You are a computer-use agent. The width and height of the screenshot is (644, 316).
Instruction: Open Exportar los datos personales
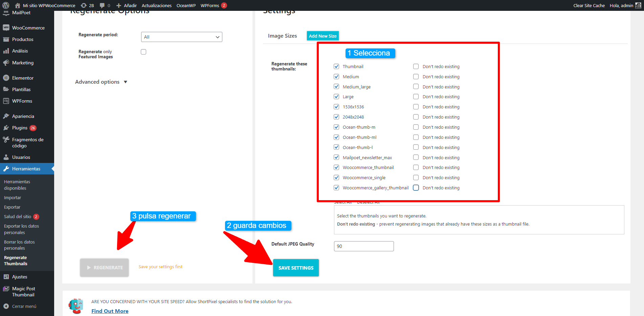coord(21,229)
